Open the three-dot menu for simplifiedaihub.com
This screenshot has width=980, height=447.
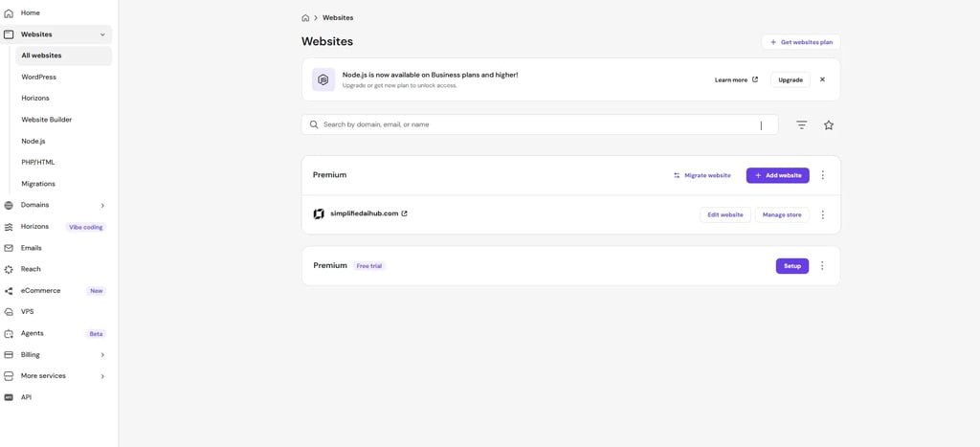[x=823, y=214]
